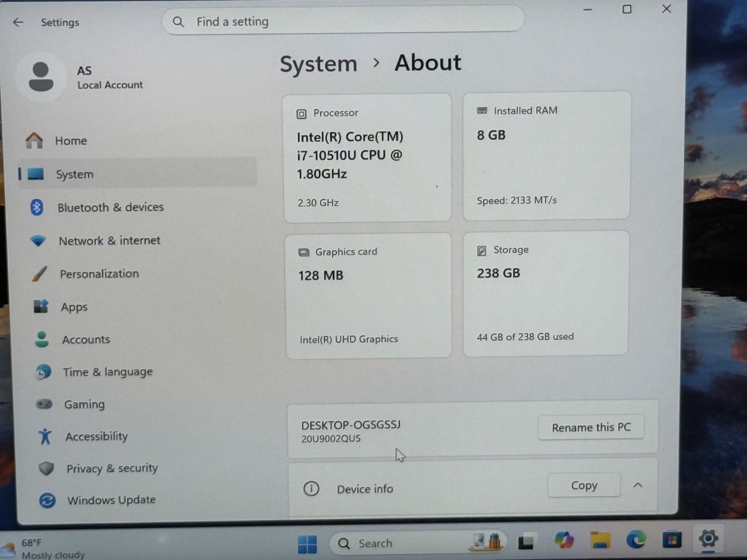Click the search magnifier in Find a setting
The image size is (747, 560).
tap(178, 21)
